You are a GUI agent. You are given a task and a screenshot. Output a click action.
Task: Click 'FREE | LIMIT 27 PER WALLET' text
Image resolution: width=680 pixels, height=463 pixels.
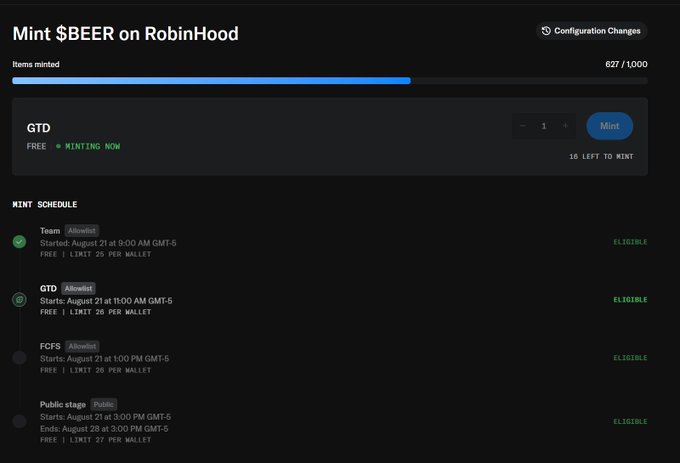(x=95, y=440)
